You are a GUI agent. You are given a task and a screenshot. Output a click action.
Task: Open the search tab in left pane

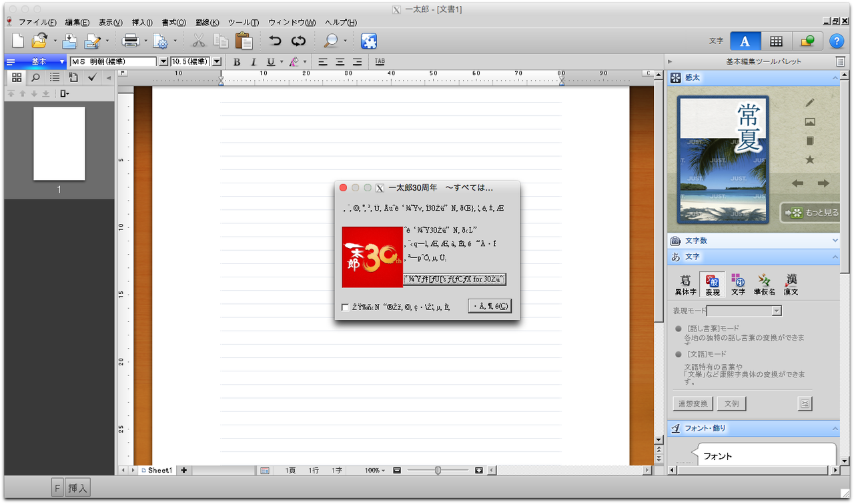[36, 78]
